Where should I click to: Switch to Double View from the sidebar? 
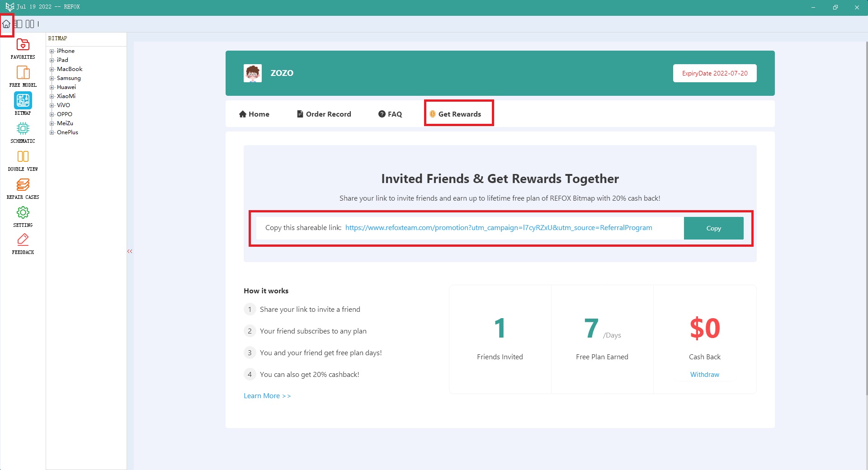23,161
